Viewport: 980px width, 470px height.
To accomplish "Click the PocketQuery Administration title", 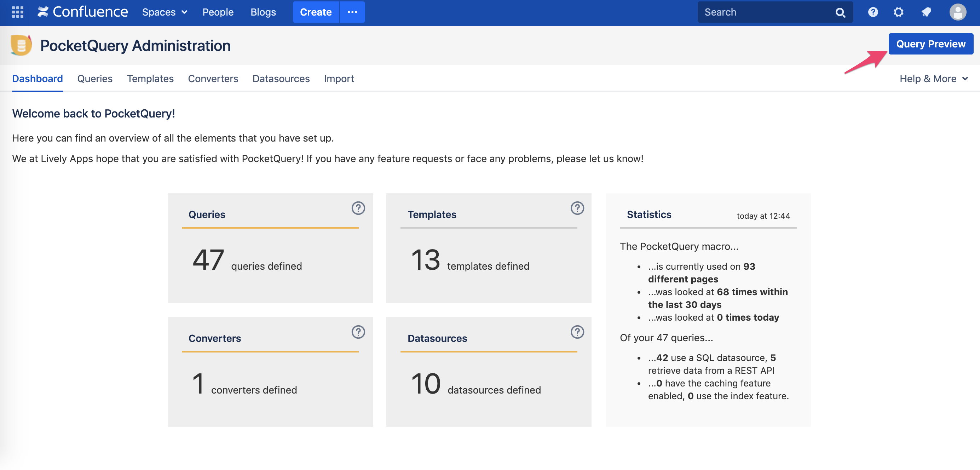I will (x=136, y=46).
